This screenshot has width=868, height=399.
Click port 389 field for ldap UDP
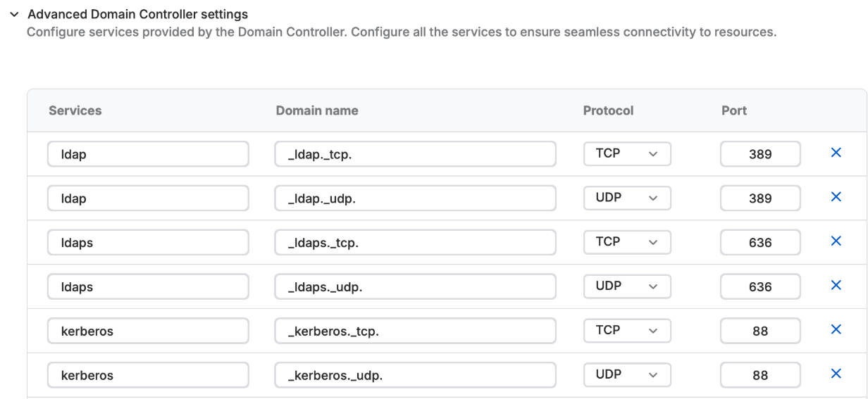click(760, 198)
